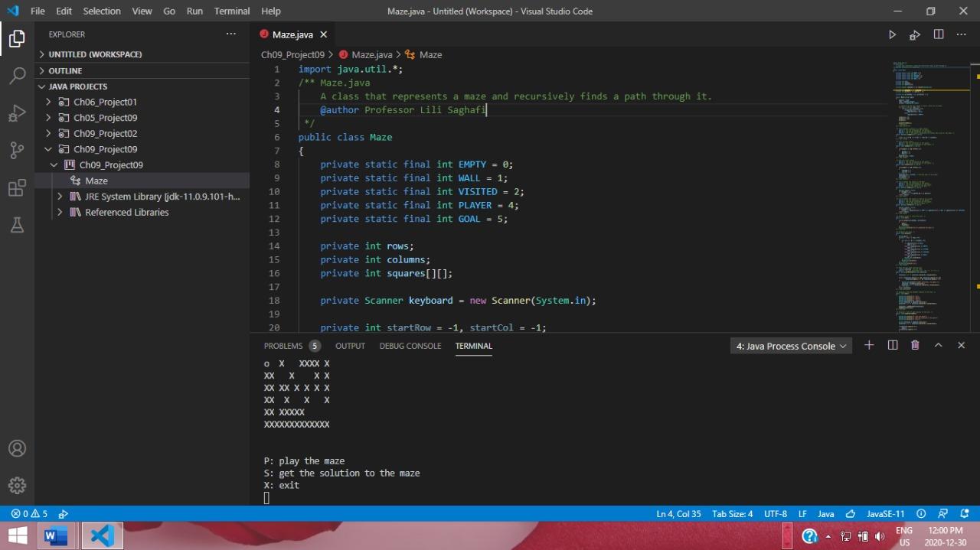Open the File menu
The image size is (980, 550).
38,11
